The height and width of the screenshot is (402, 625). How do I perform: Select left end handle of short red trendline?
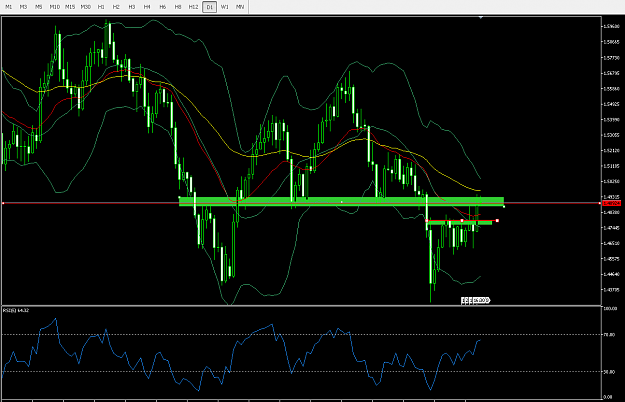click(427, 220)
